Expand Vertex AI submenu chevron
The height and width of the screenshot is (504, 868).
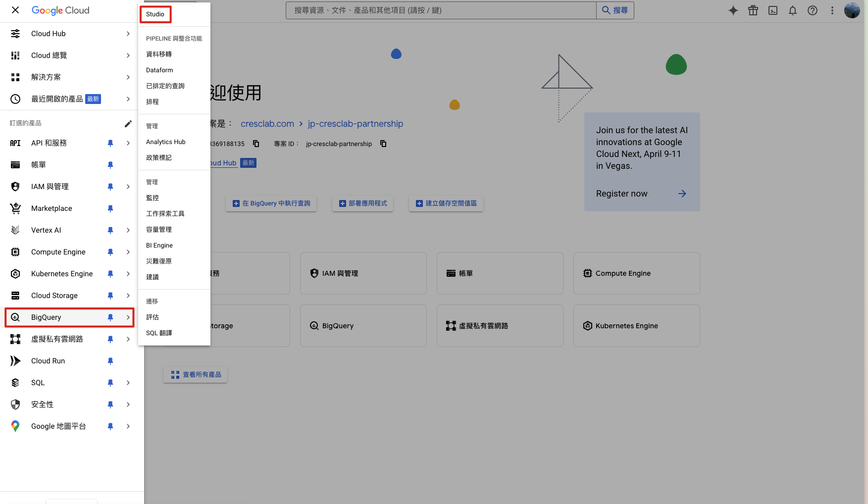128,230
